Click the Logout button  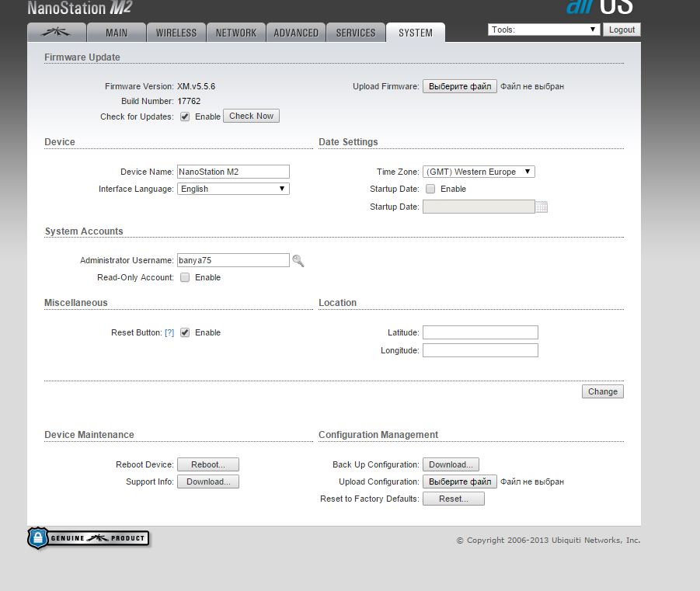[622, 30]
